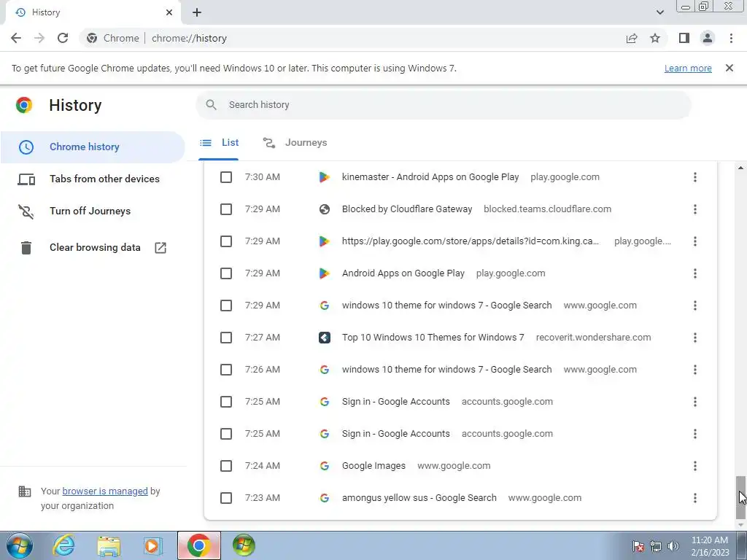This screenshot has height=560, width=747.
Task: Focus the Search history field
Action: [444, 105]
